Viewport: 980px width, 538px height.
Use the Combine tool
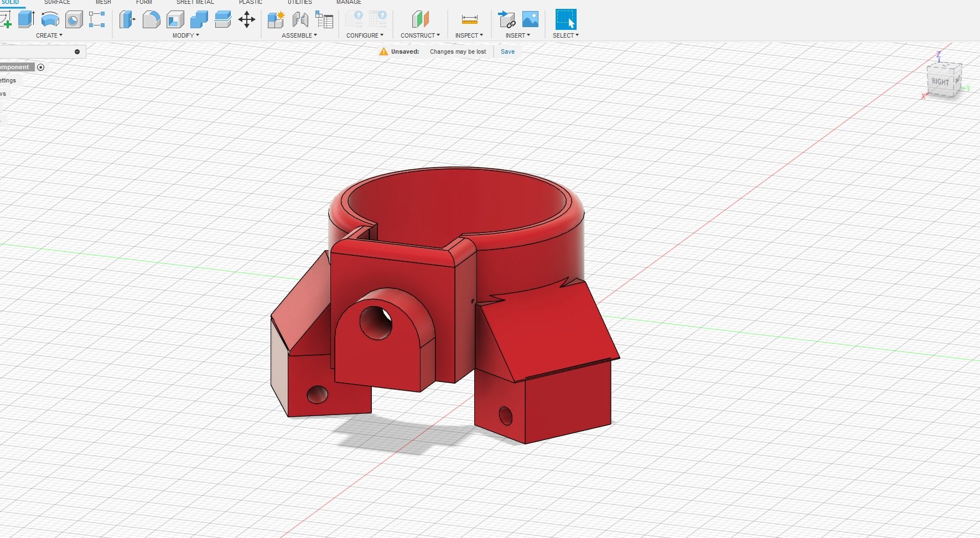pyautogui.click(x=199, y=20)
